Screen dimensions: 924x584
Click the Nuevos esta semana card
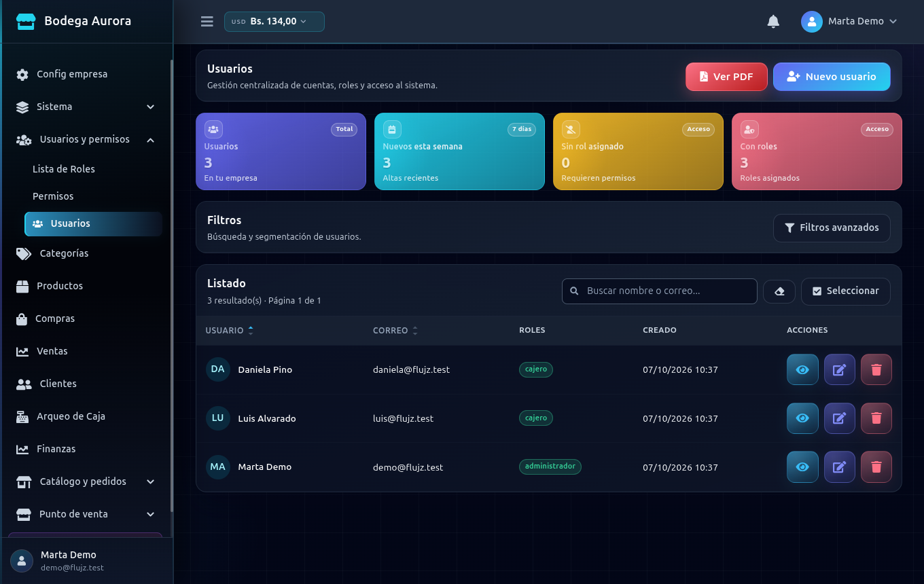(x=459, y=151)
